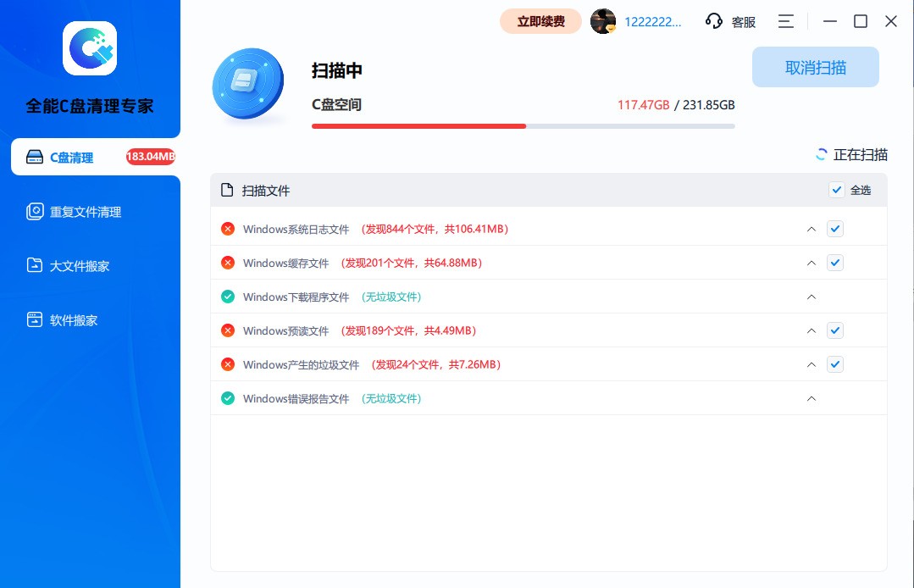Collapse the Windows预读文件 row chevron
This screenshot has width=914, height=588.
tap(812, 330)
